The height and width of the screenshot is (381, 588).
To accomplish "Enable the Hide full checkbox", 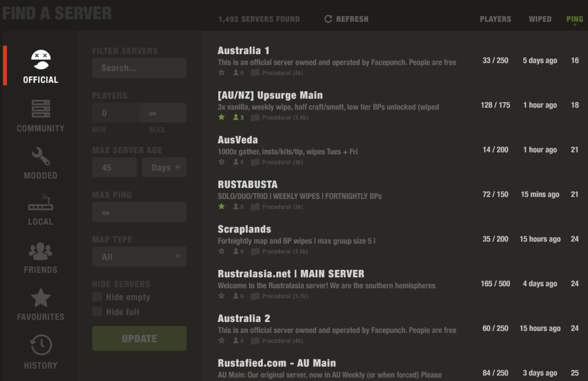I will [x=97, y=312].
